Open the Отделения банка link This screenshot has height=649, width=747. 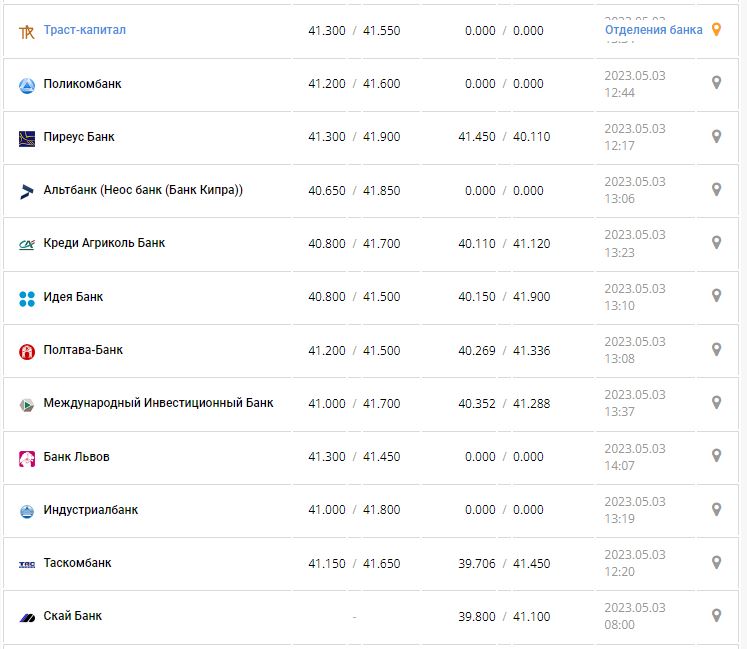(653, 30)
